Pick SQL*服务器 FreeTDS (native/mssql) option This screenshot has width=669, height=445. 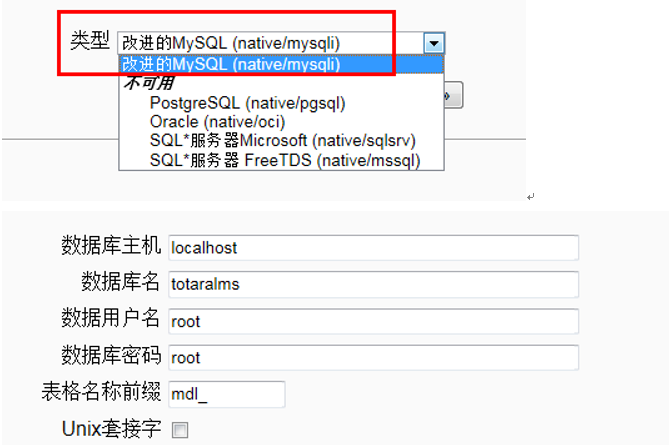point(285,160)
